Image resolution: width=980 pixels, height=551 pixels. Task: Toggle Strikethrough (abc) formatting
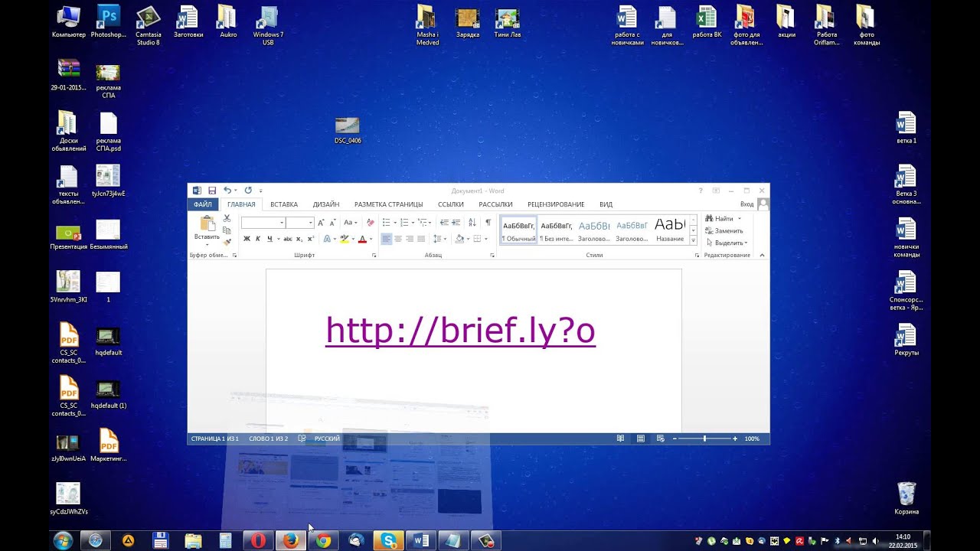(288, 239)
